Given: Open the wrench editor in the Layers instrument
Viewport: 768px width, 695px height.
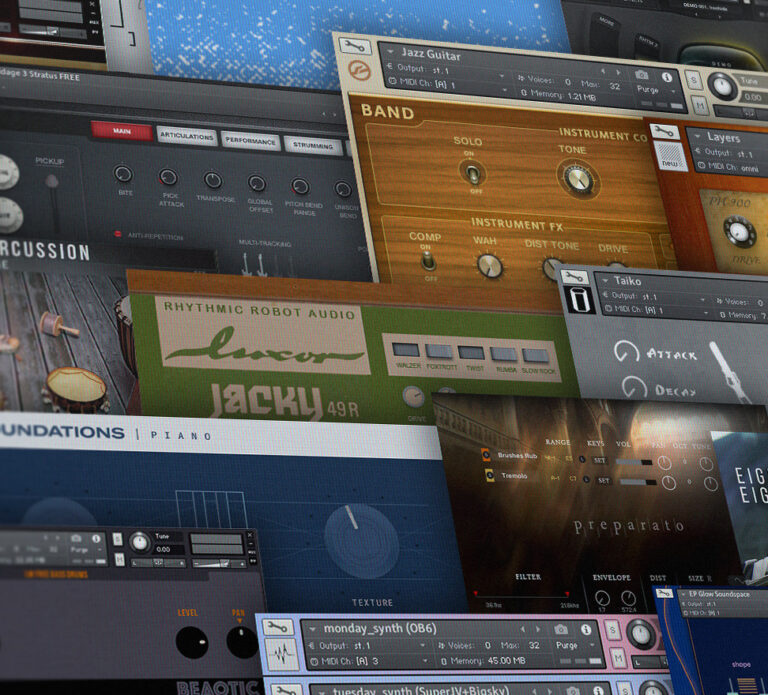Looking at the screenshot, I should coord(664,131).
